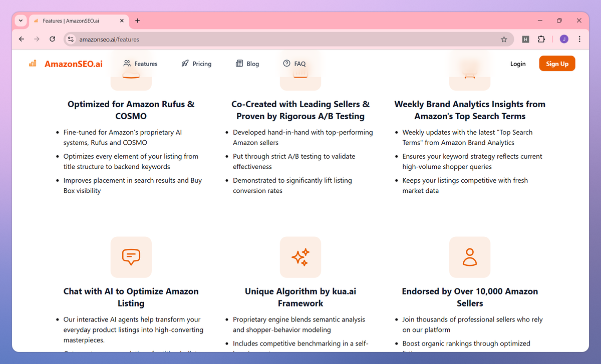The width and height of the screenshot is (601, 364).
Task: Click bullet Our interactive AI agents help transform
Action: point(134,329)
